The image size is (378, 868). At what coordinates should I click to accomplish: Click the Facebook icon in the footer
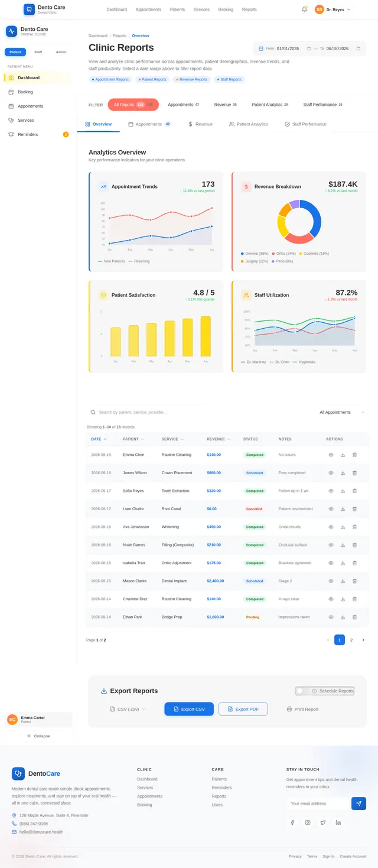point(292,822)
